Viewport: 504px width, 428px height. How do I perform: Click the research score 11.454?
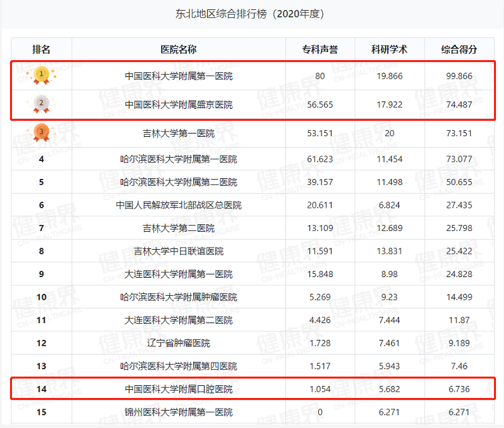390,159
